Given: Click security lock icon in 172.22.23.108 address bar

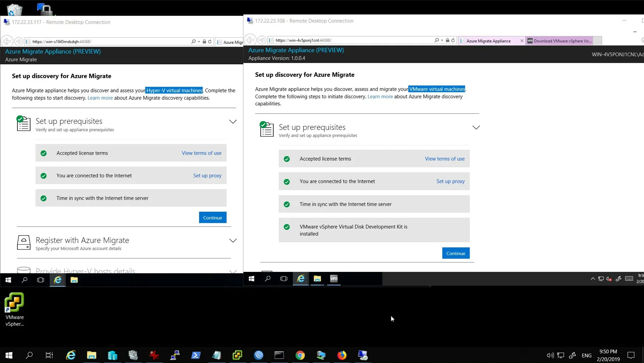Looking at the screenshot, I should pyautogui.click(x=448, y=40).
